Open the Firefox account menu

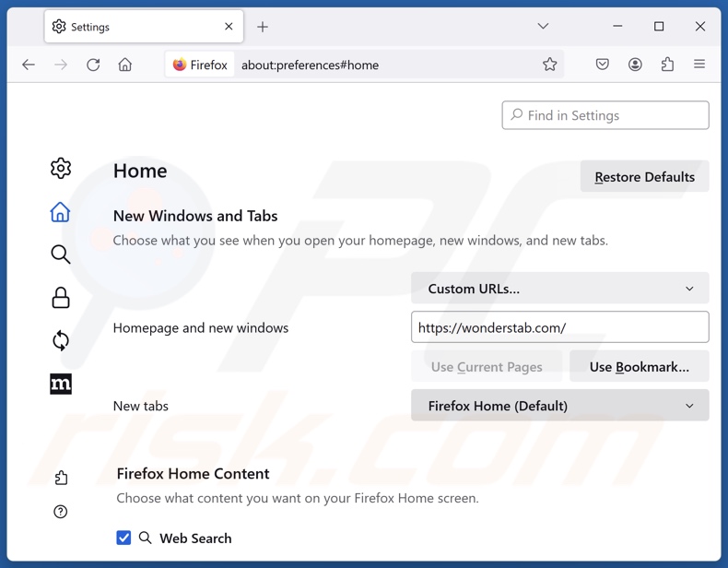[x=635, y=65]
